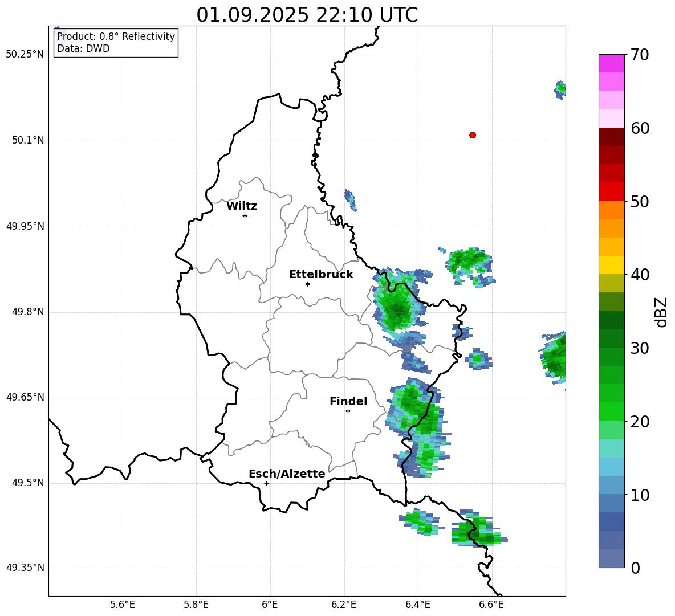Screen dimensions: 675x616
Task: Click the 49.35°N latitude label
Action: (x=25, y=568)
